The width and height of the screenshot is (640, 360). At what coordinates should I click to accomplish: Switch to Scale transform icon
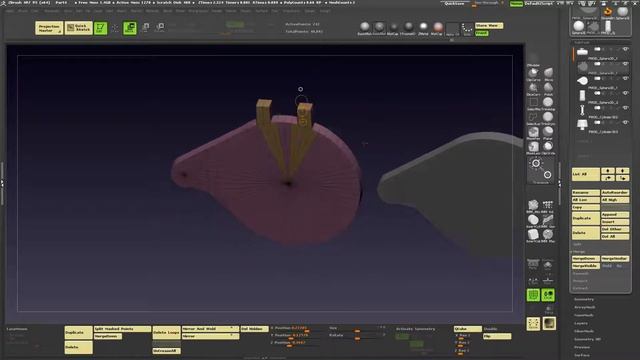point(160,28)
